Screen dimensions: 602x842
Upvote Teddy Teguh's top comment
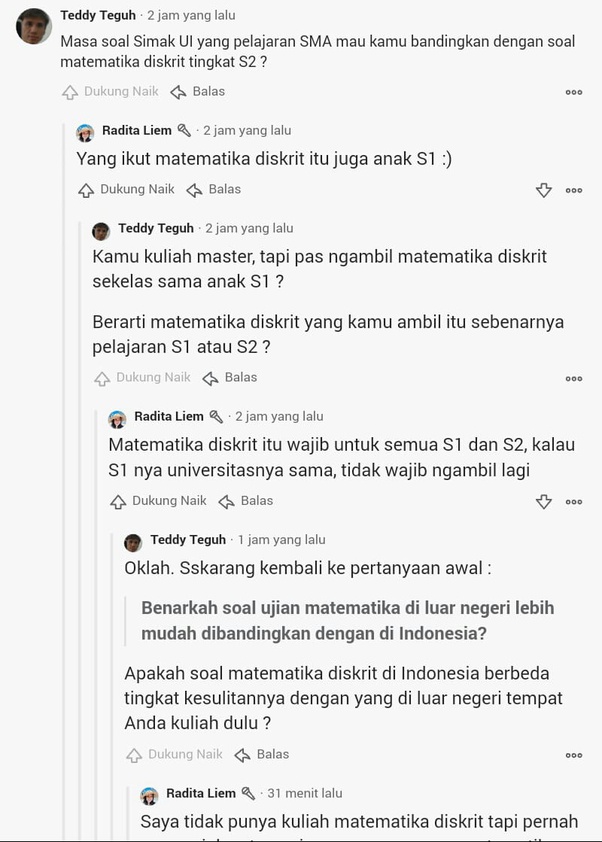click(70, 91)
